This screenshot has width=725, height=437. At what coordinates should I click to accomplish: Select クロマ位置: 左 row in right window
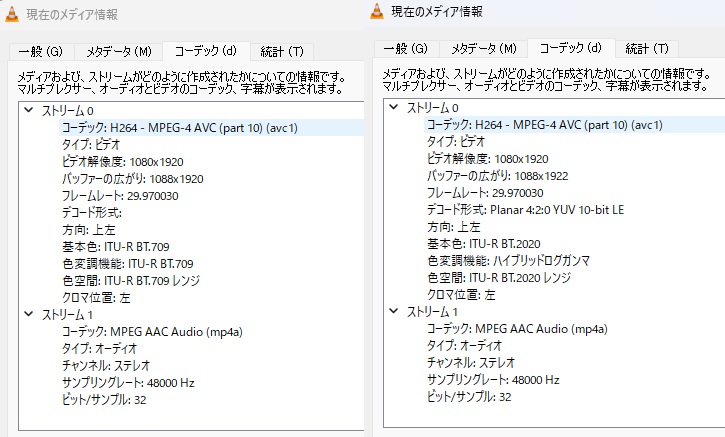[x=461, y=295]
